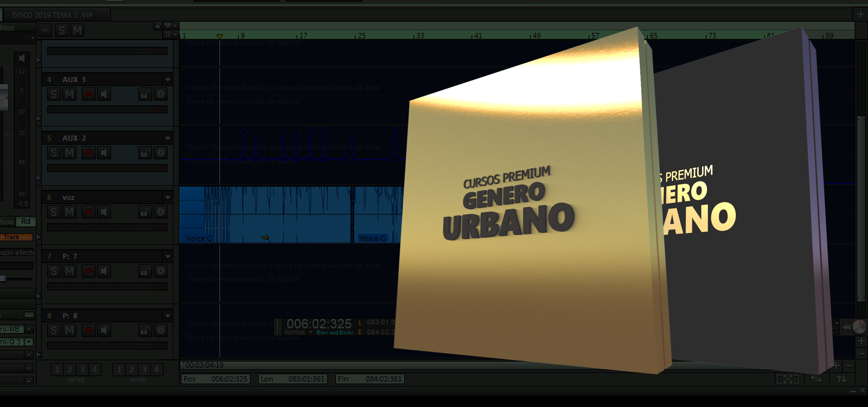Open the voz track dropdown menu
This screenshot has height=407, width=868.
point(168,198)
